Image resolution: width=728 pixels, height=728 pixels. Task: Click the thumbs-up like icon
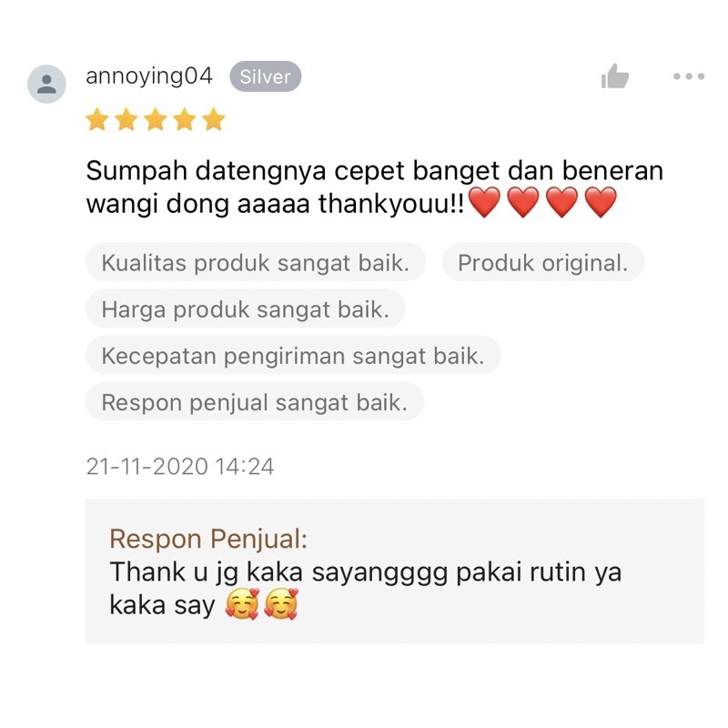pos(615,76)
